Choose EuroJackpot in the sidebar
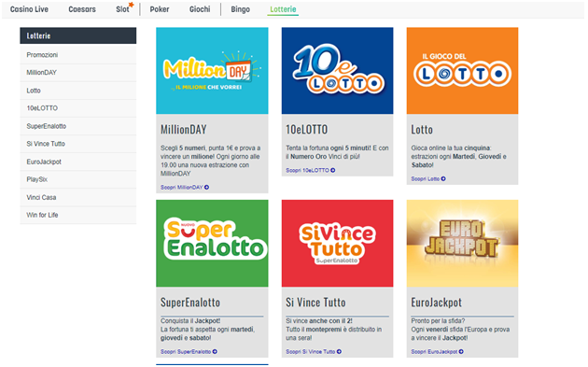588x367 pixels. pyautogui.click(x=78, y=162)
